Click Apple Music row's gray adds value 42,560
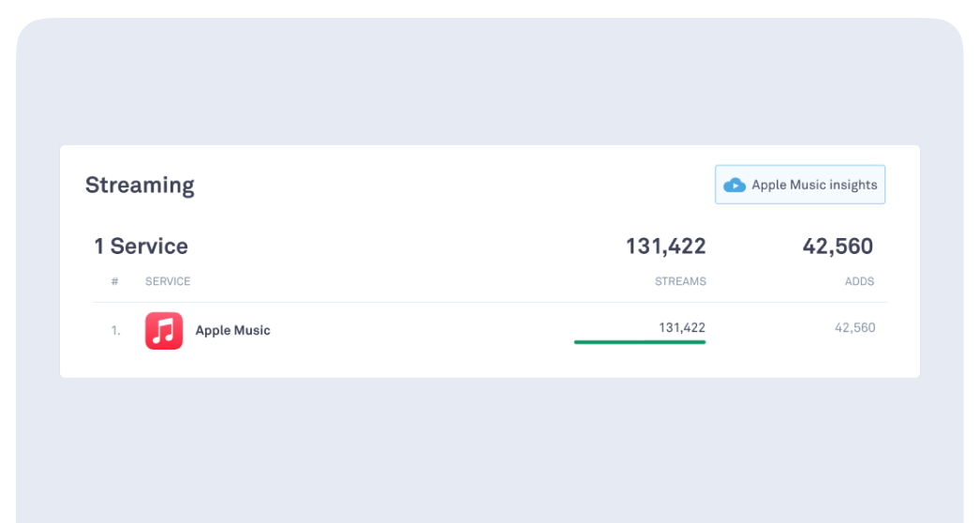 click(854, 327)
